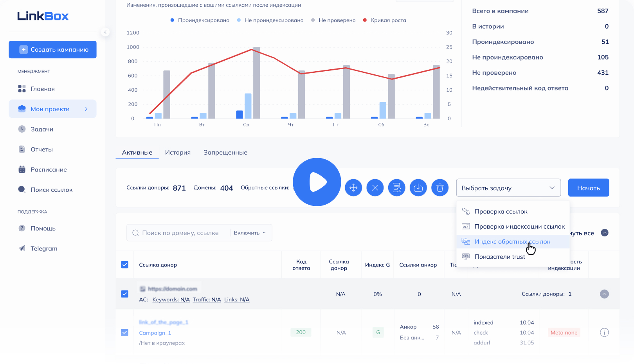Click the round X cancel icon
The image size is (634, 364).
(x=375, y=188)
